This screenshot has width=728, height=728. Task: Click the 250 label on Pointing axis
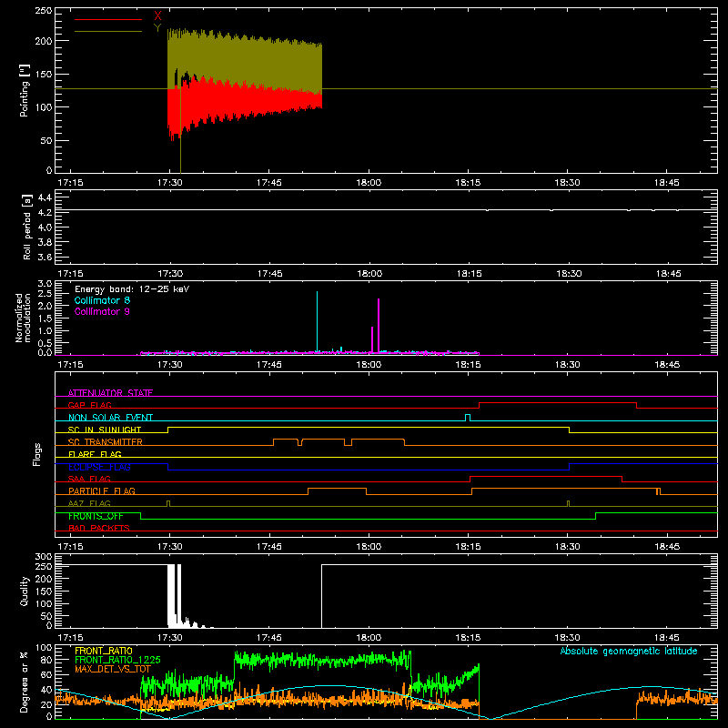click(x=43, y=11)
